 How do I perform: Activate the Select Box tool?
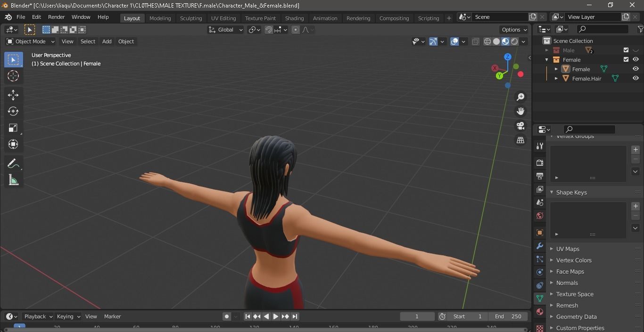[13, 59]
